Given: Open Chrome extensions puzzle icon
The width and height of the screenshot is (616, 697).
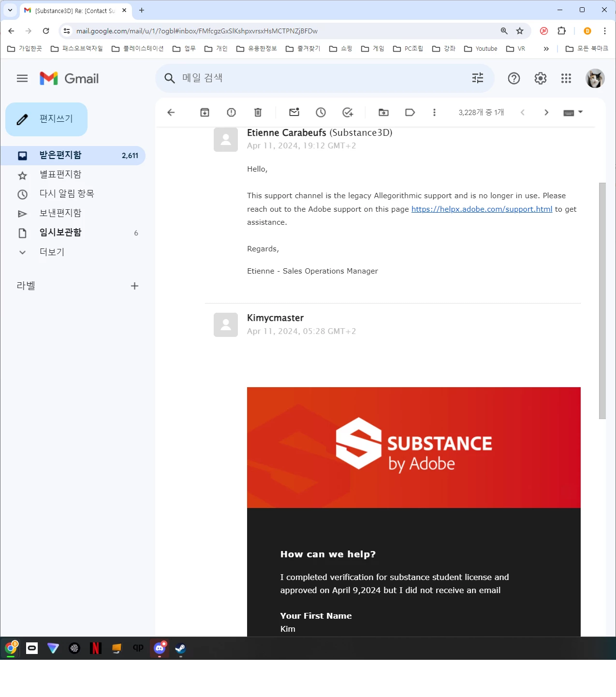Looking at the screenshot, I should click(561, 31).
